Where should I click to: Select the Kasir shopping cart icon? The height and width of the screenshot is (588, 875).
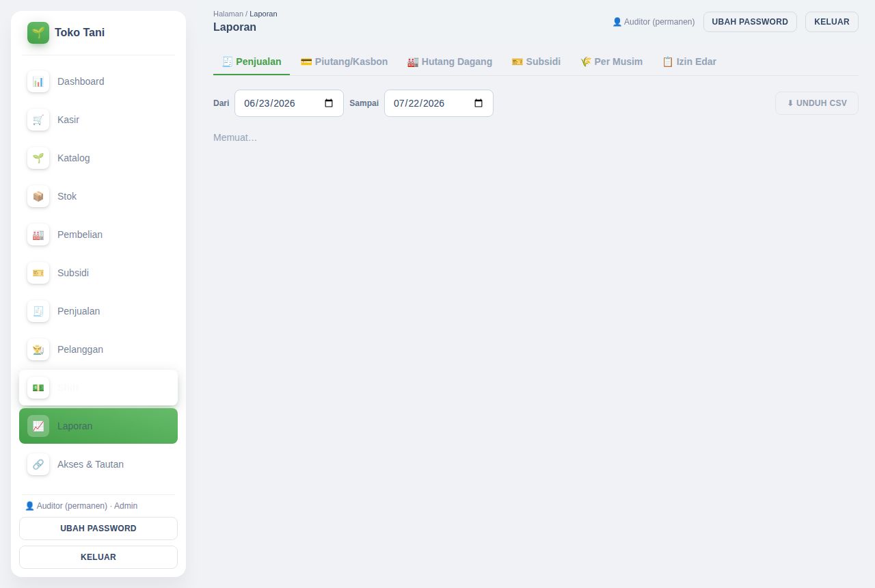[38, 120]
